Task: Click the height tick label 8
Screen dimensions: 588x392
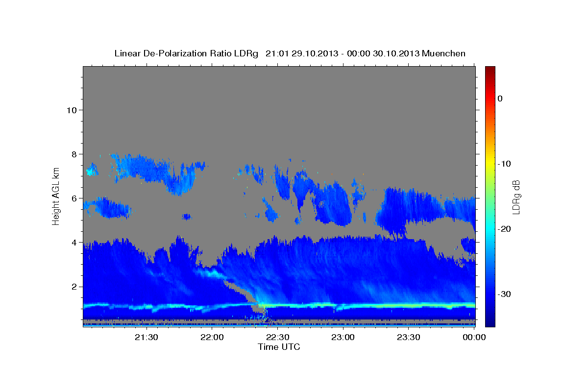Action: [73, 154]
